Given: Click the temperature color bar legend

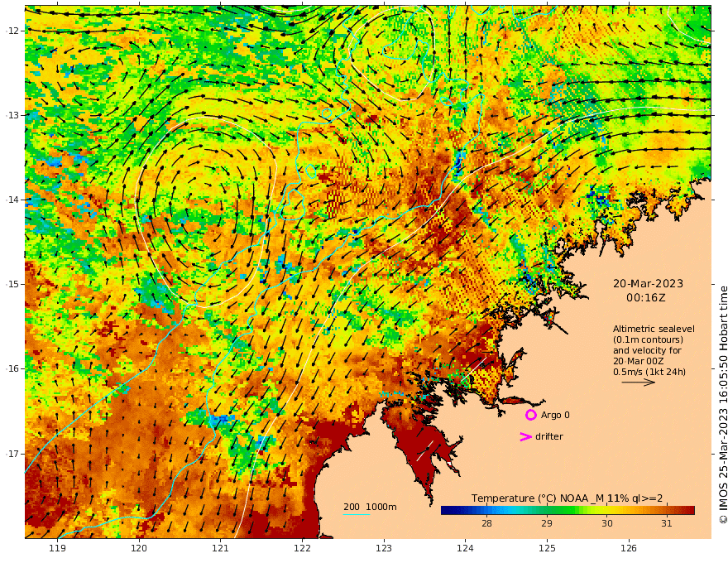Looking at the screenshot, I should (x=568, y=510).
